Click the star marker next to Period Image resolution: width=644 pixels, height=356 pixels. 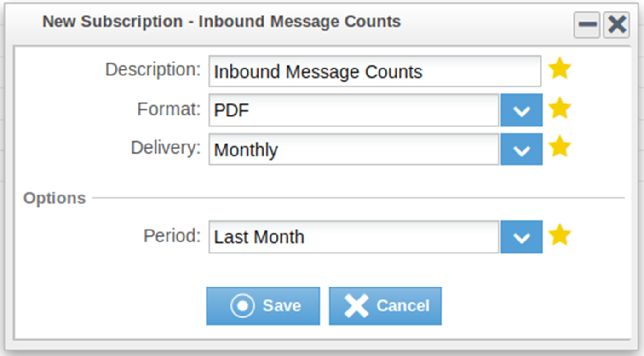pos(560,235)
